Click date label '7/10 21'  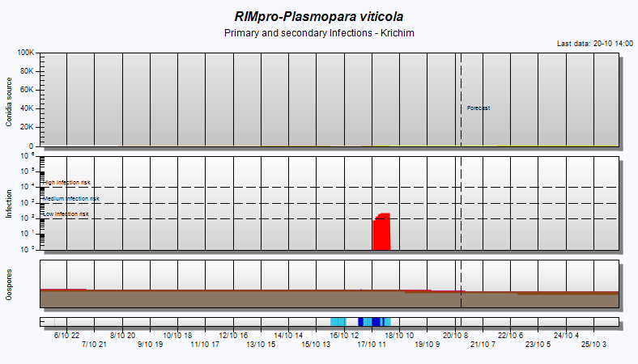94,345
